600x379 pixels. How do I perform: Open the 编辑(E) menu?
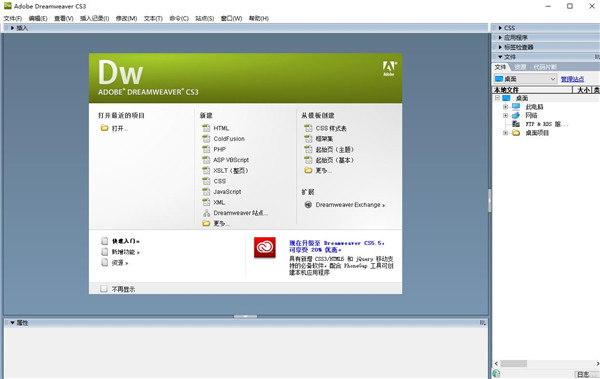click(x=38, y=18)
